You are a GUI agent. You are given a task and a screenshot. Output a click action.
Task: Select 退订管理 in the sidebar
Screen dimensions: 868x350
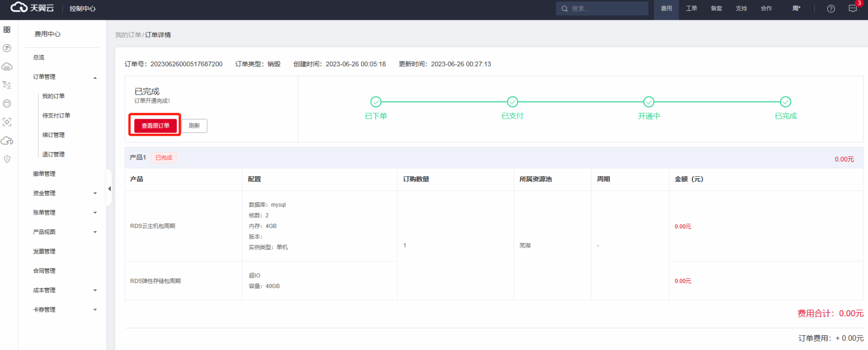(53, 155)
